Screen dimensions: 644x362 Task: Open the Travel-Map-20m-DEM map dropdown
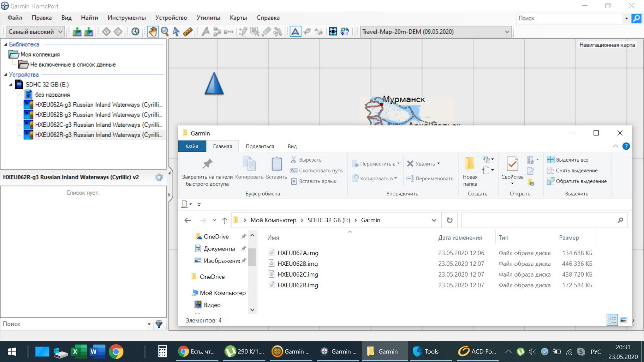[x=436, y=32]
